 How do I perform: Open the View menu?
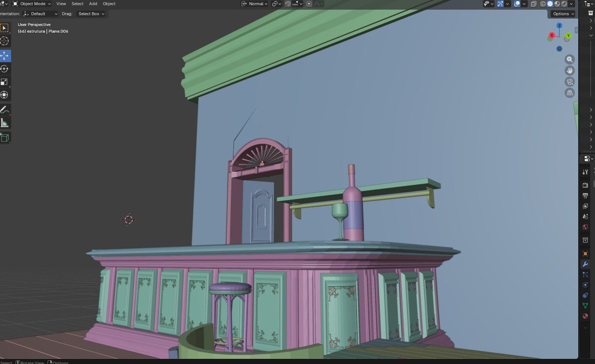[61, 3]
